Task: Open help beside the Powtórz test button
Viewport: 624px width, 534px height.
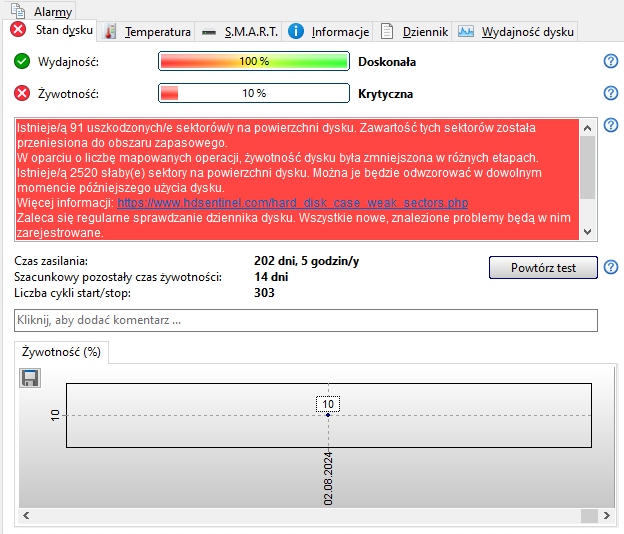Action: [611, 267]
